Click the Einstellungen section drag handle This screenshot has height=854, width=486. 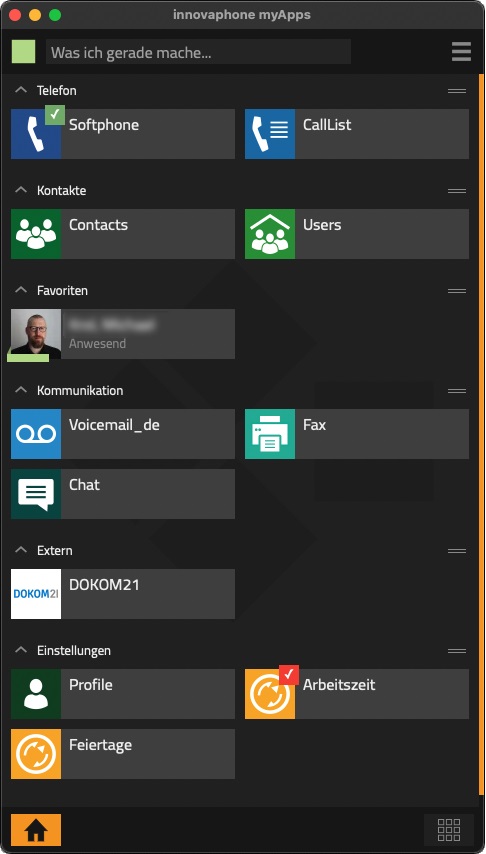click(x=457, y=651)
